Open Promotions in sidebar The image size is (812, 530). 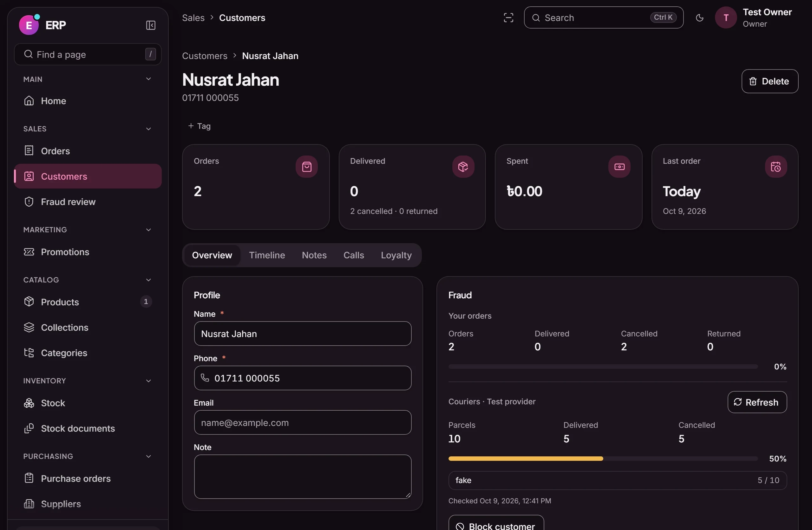pos(88,252)
